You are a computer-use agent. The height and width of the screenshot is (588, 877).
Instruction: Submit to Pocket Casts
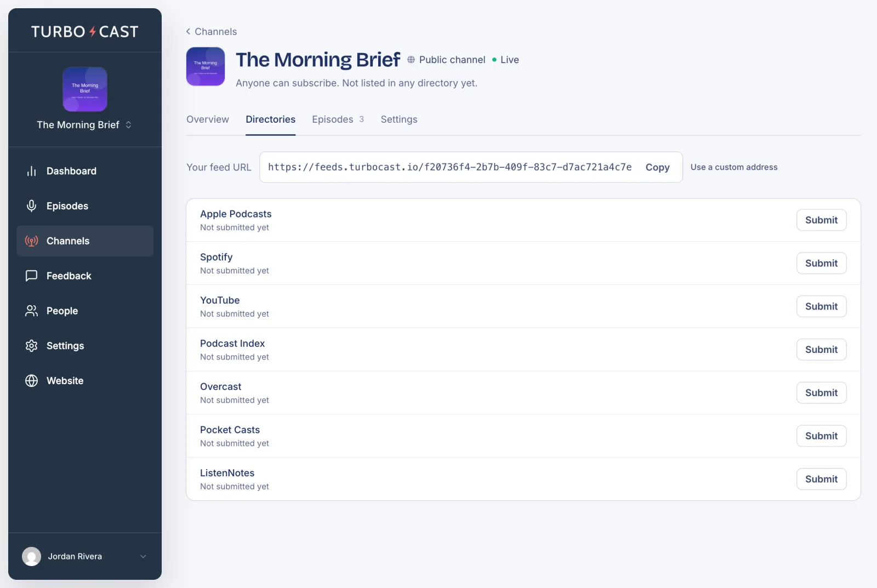(821, 436)
